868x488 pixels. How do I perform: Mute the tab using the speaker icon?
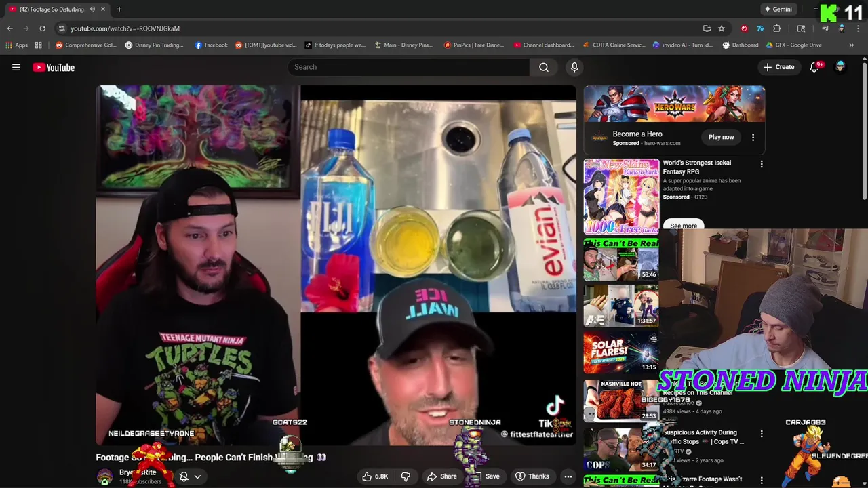92,9
